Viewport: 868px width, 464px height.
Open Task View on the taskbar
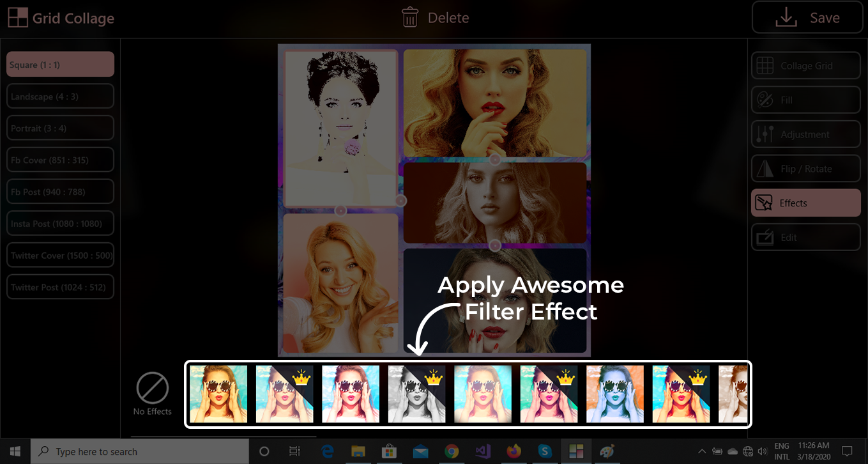click(x=294, y=451)
